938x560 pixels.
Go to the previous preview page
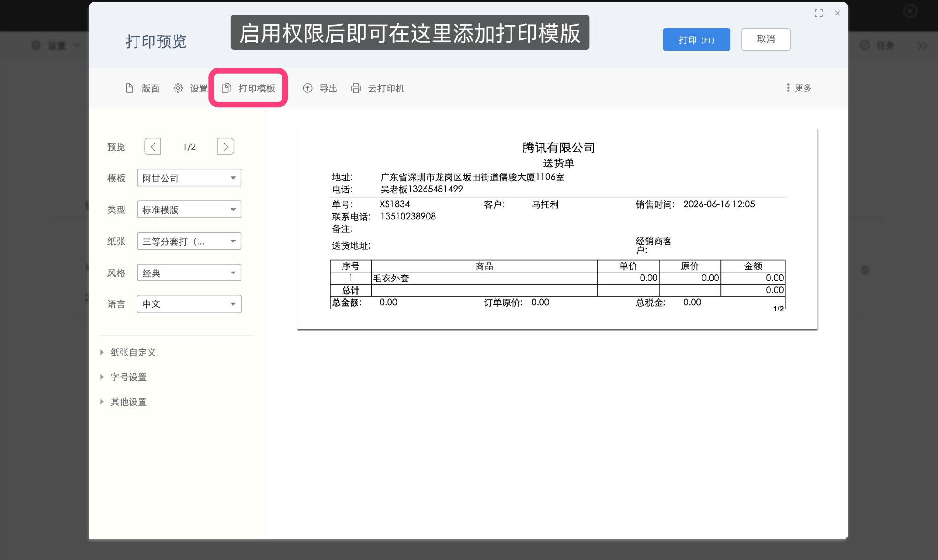153,146
